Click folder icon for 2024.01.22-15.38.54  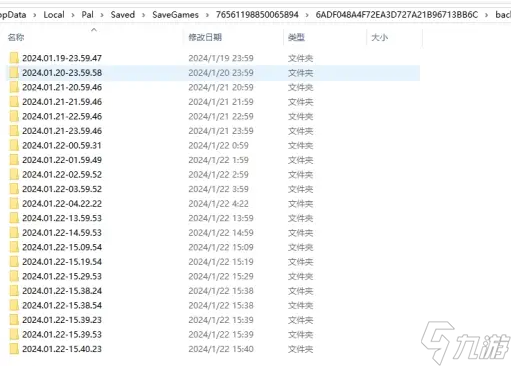(14, 305)
